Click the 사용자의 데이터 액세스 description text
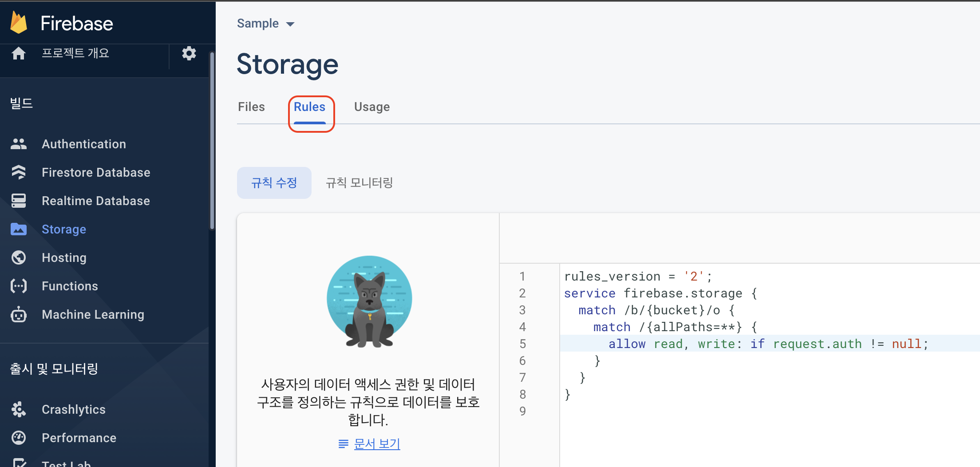 pyautogui.click(x=368, y=402)
